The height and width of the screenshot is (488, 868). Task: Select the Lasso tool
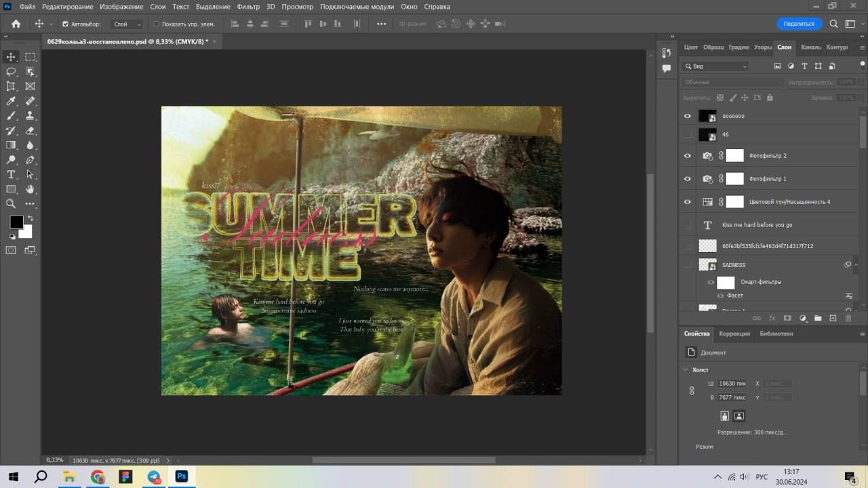(x=11, y=72)
